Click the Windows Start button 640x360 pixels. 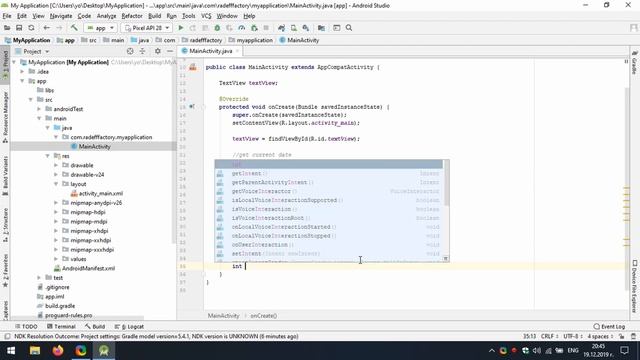pos(11,350)
